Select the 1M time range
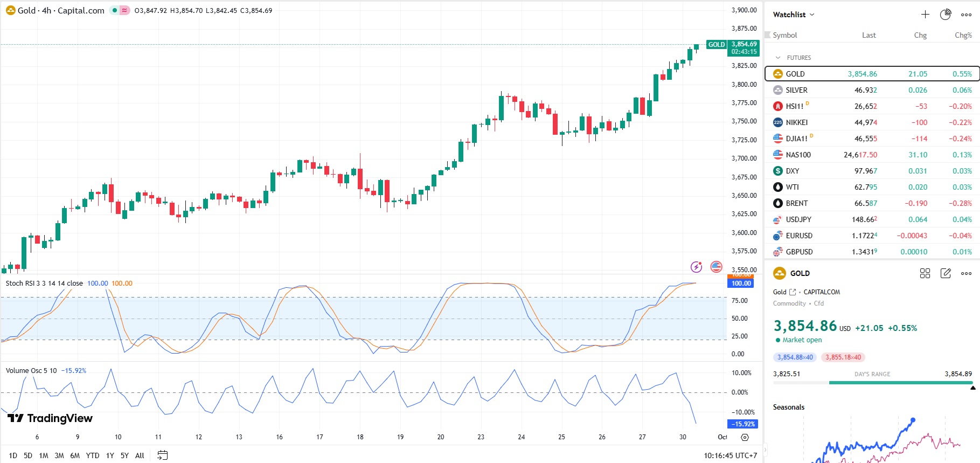980x463 pixels. [44, 455]
